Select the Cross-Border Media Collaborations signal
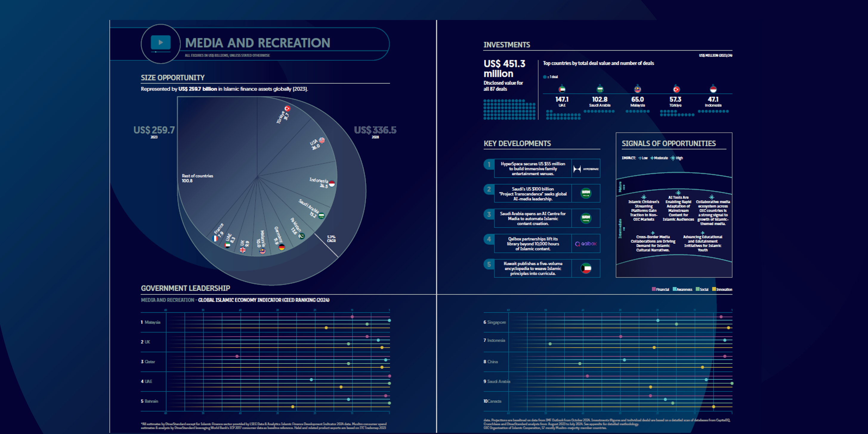Image resolution: width=868 pixels, height=434 pixels. pos(653,243)
